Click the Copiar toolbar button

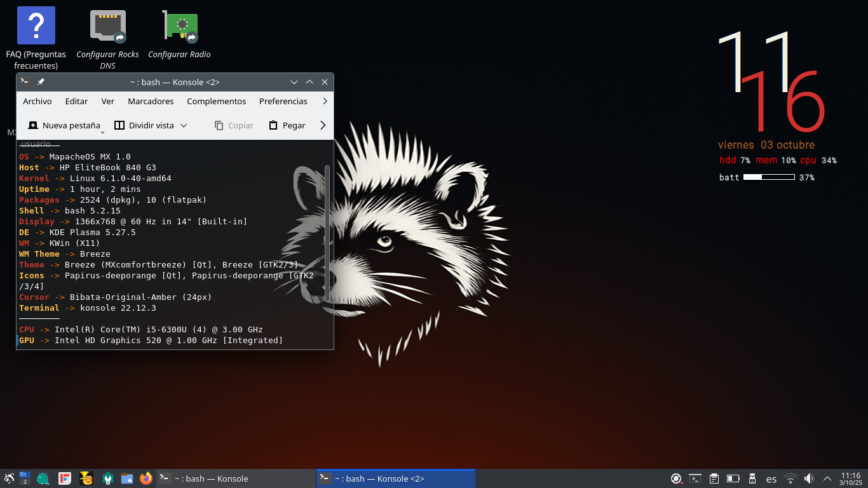point(234,125)
